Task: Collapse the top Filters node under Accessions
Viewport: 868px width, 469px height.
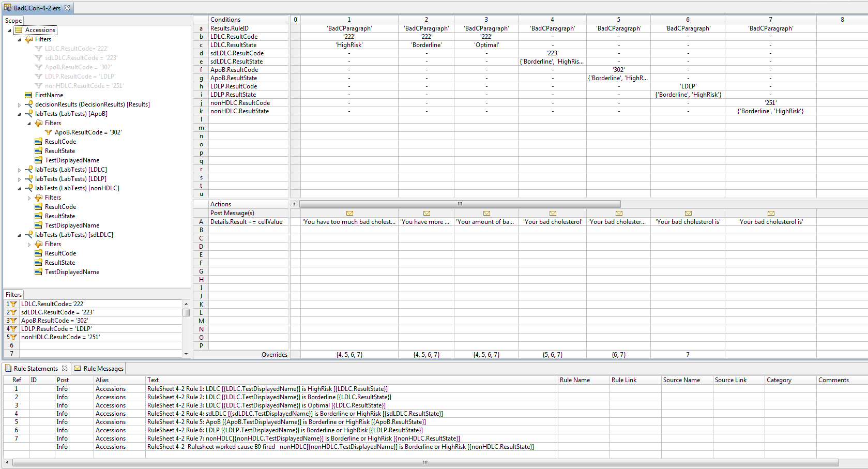Action: (x=20, y=40)
